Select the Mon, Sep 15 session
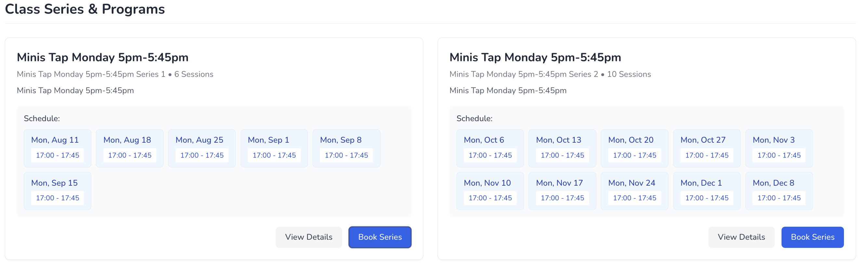Image resolution: width=868 pixels, height=271 pixels. (57, 191)
